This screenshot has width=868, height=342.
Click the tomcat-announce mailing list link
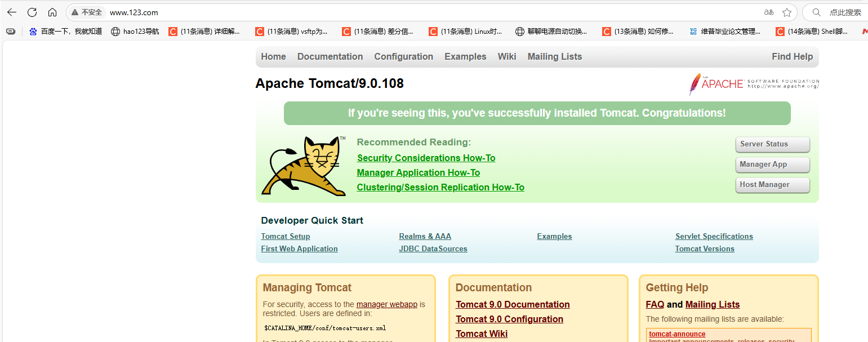pyautogui.click(x=677, y=334)
